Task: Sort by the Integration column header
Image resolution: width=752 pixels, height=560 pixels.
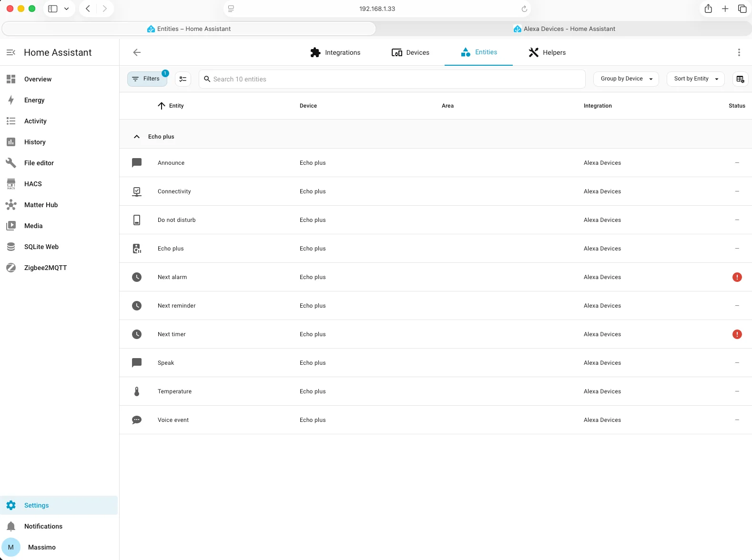Action: point(598,106)
